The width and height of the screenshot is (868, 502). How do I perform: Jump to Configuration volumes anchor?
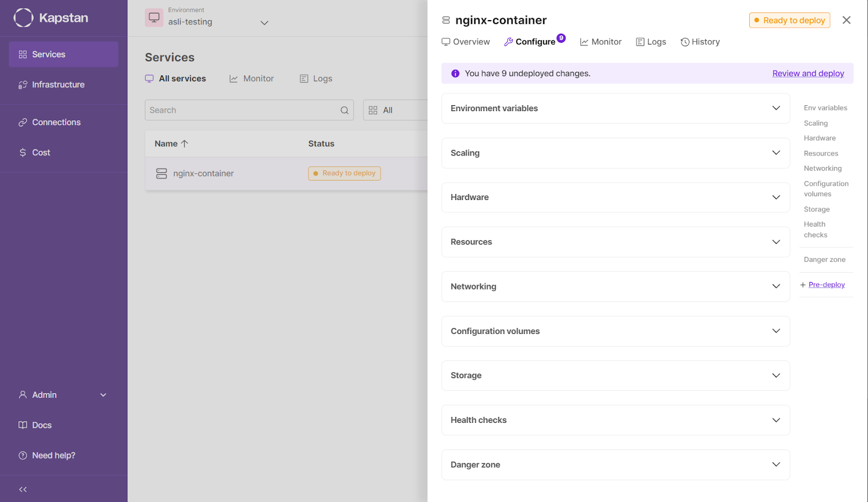pos(826,189)
